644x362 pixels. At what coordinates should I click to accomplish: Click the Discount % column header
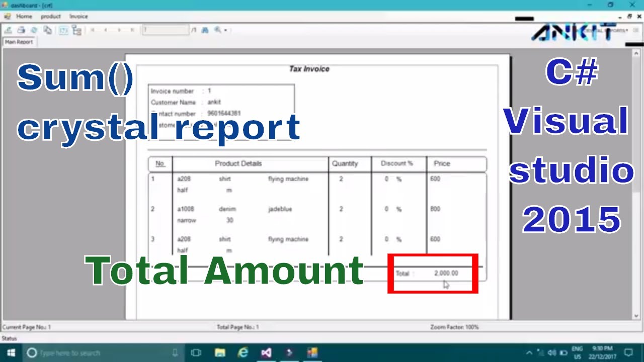[397, 163]
